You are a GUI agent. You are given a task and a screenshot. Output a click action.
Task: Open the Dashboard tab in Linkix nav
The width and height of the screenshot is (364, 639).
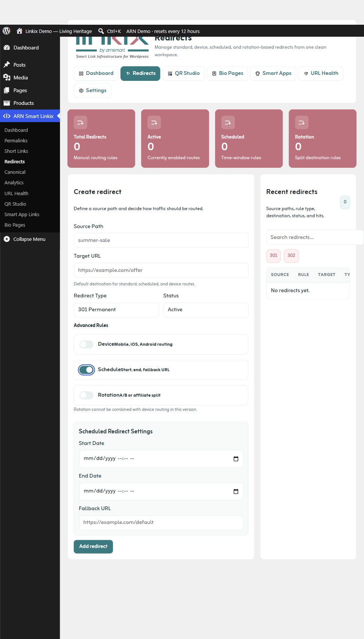(x=96, y=73)
